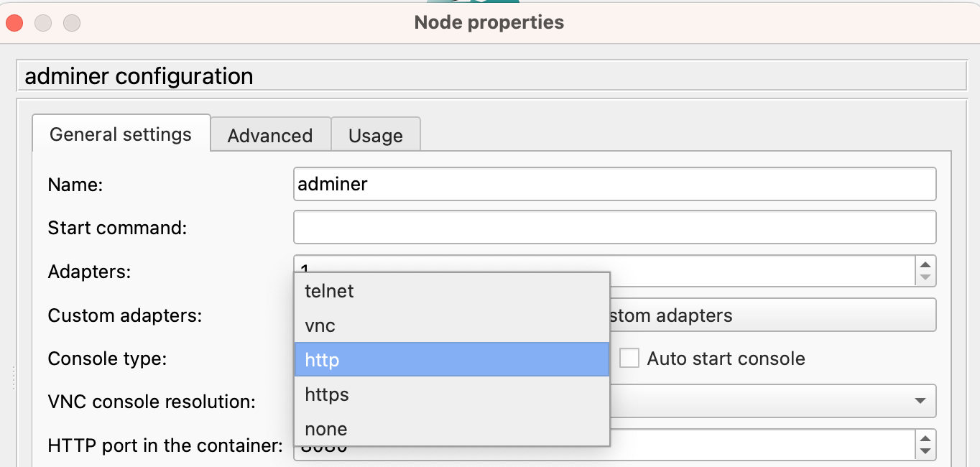
Task: Click the red close button of Node properties
Action: [x=14, y=22]
